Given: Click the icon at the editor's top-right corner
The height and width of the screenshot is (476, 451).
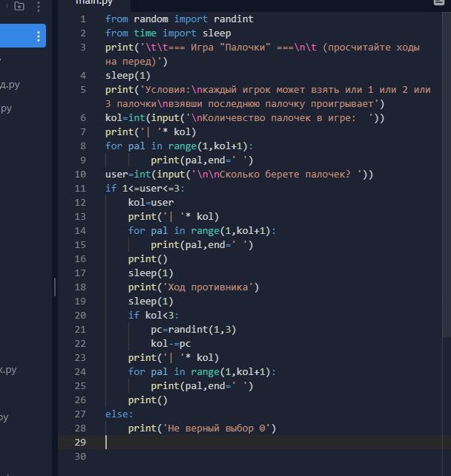Looking at the screenshot, I should [439, 2].
